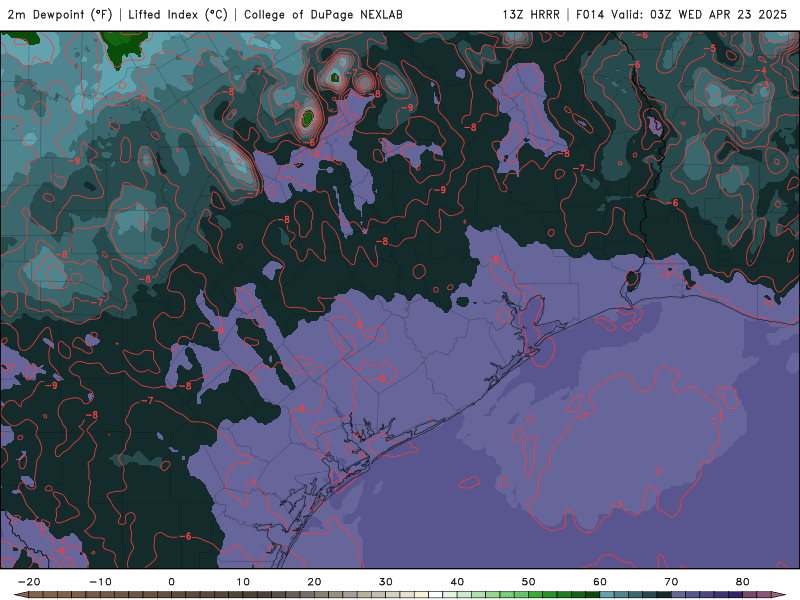Click the -20 label on the color scale
Image resolution: width=800 pixels, height=600 pixels.
pos(29,582)
